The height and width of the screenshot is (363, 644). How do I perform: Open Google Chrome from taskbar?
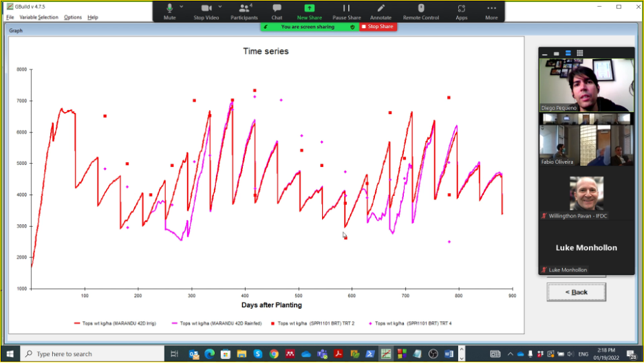click(x=274, y=354)
